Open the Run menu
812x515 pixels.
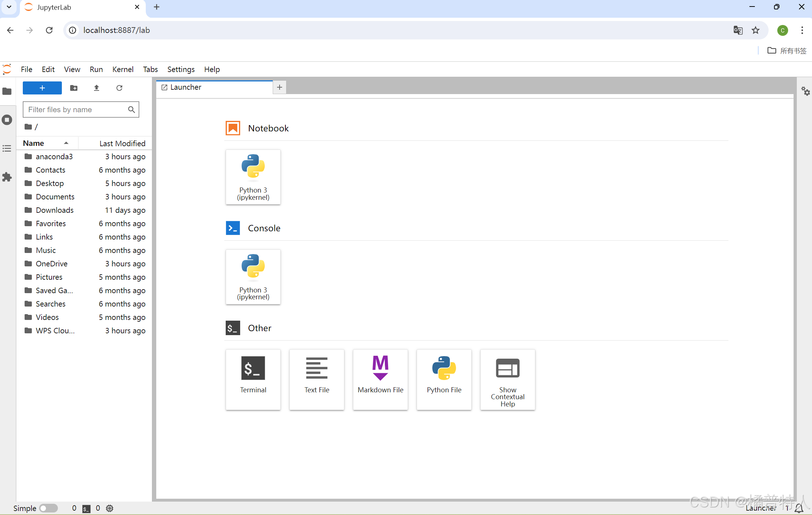point(96,69)
